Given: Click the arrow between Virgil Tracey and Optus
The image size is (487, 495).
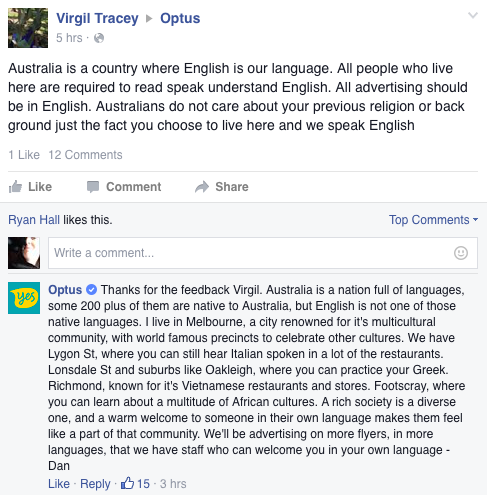Looking at the screenshot, I should tap(149, 18).
